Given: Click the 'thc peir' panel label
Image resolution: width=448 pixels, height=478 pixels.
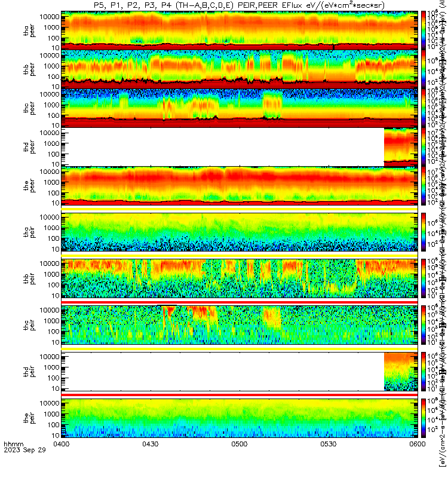Looking at the screenshot, I should click(29, 325).
